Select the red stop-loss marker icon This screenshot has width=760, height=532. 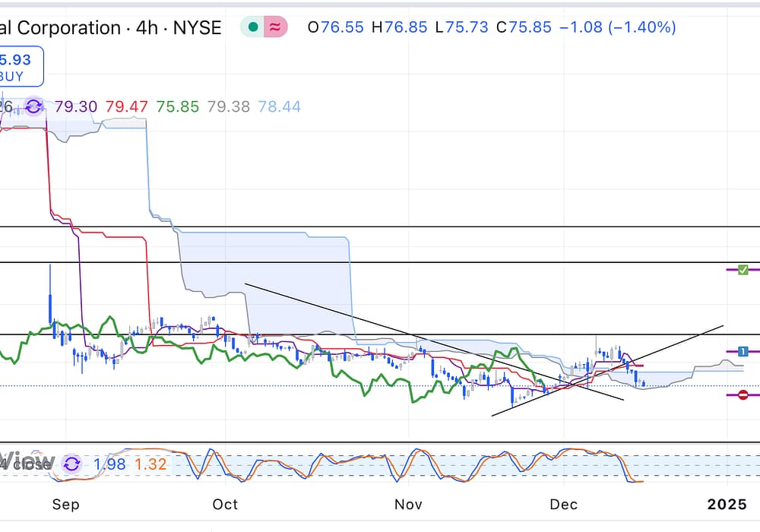[x=743, y=394]
